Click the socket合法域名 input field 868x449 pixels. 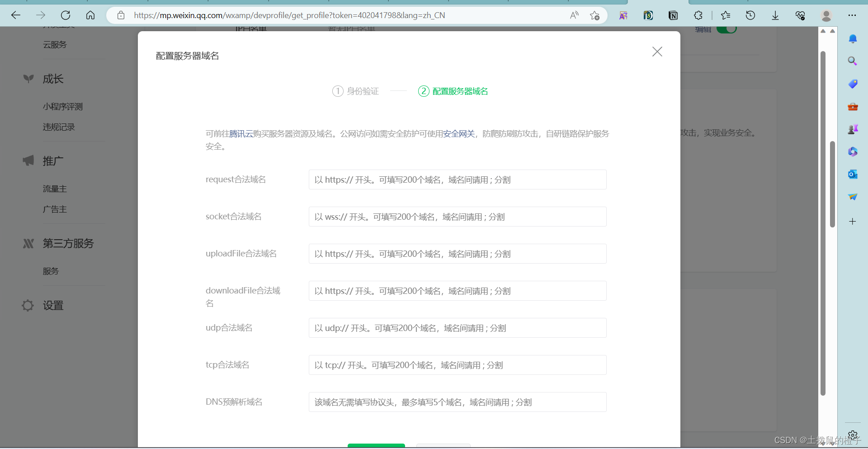click(x=458, y=217)
